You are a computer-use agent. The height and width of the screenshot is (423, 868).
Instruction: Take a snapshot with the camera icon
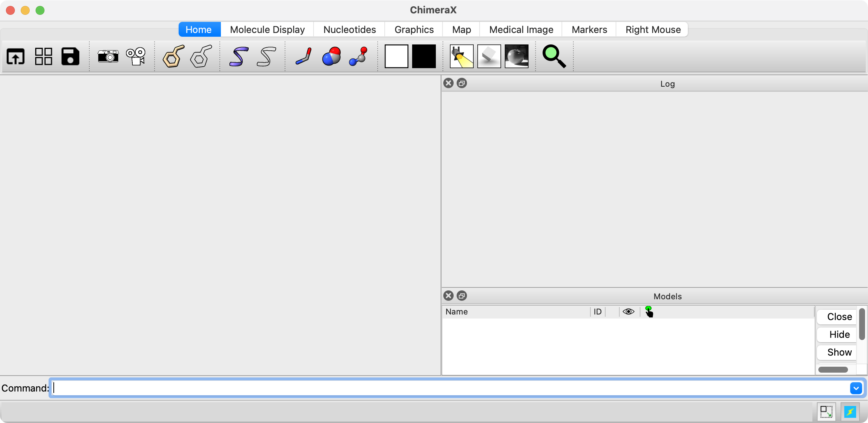coord(108,57)
